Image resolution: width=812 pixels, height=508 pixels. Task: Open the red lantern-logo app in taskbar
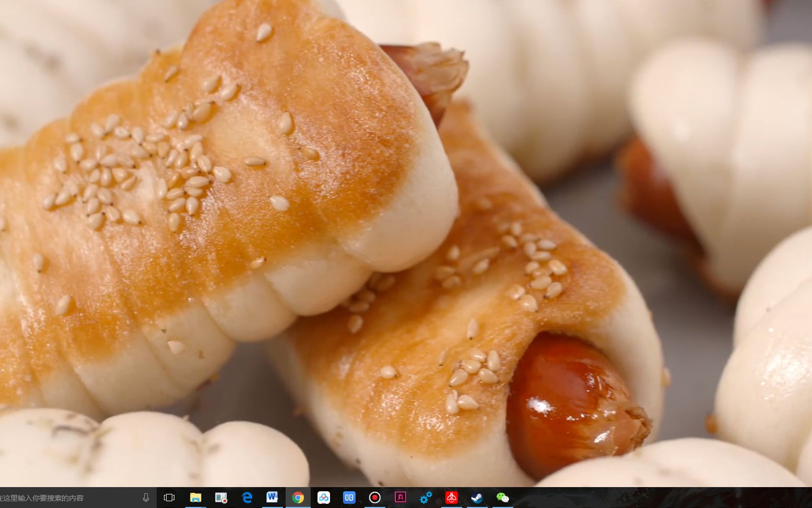pyautogui.click(x=451, y=498)
